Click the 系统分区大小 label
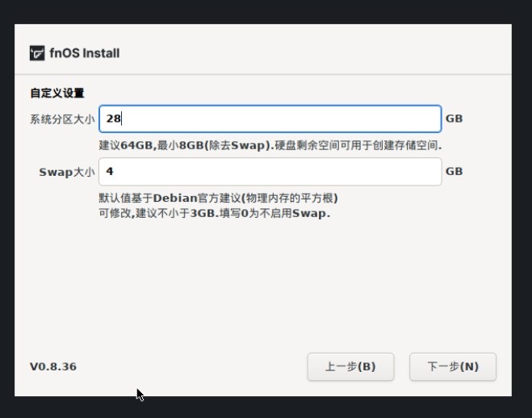The height and width of the screenshot is (418, 532). coord(62,119)
